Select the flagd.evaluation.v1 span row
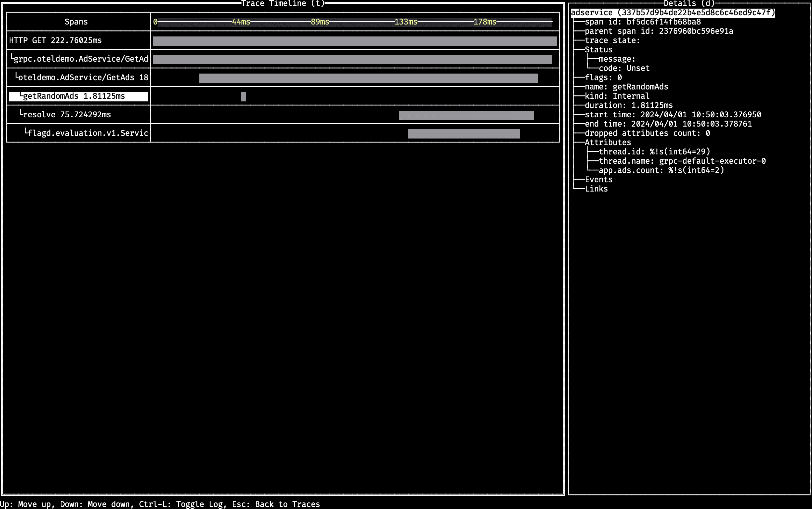Viewport: 812px width, 509px height. click(x=87, y=133)
